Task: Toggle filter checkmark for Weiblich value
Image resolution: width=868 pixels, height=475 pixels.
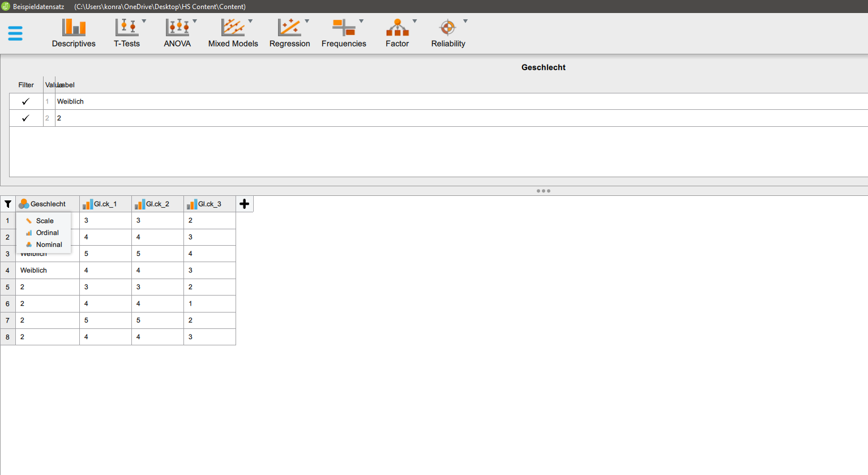Action: click(x=25, y=101)
